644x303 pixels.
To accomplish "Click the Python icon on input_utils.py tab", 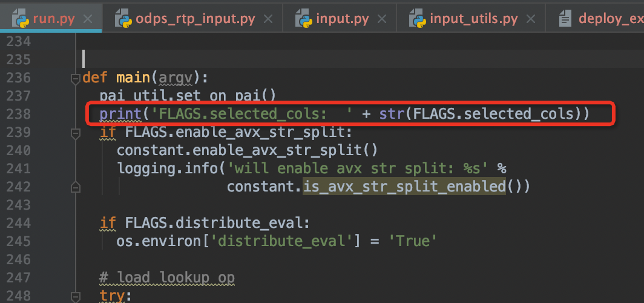I will coord(417,19).
